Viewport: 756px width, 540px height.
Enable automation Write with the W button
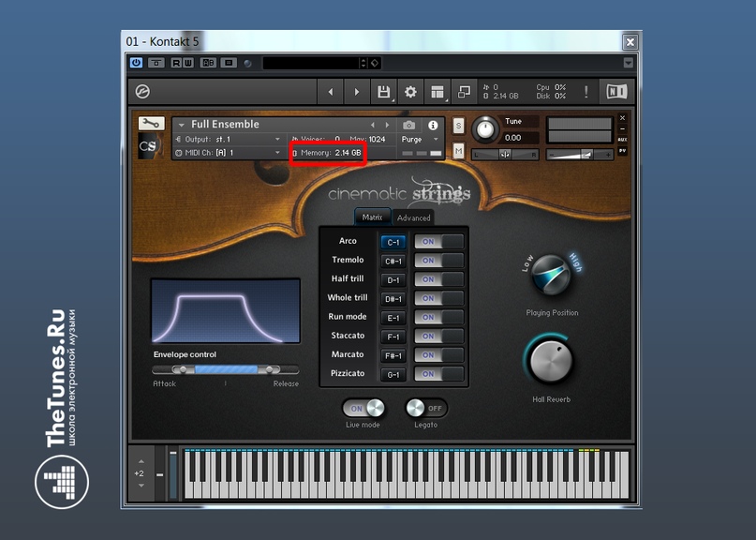point(188,63)
